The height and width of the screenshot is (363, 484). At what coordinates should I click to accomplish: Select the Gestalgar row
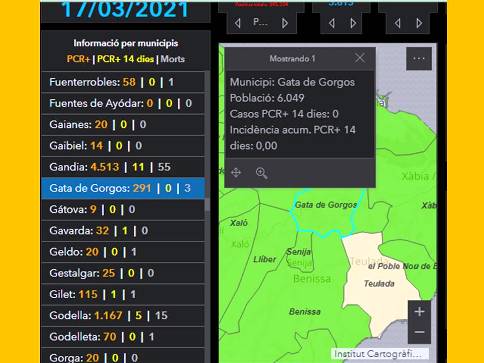(123, 273)
